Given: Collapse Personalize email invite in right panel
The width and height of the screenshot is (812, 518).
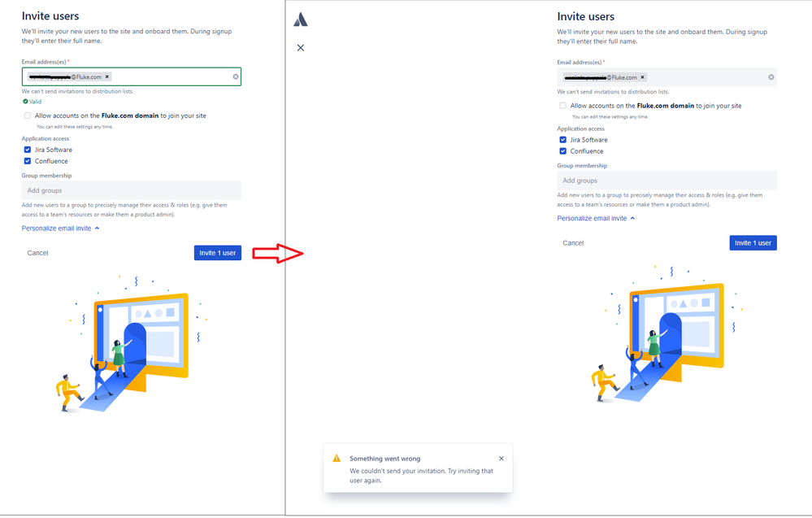Looking at the screenshot, I should pyautogui.click(x=596, y=219).
